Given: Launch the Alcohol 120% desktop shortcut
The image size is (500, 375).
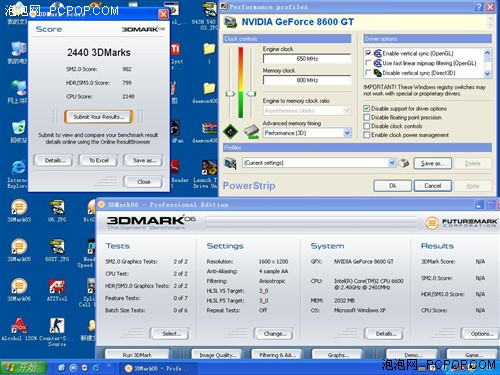Looking at the screenshot, I should coord(19,329).
